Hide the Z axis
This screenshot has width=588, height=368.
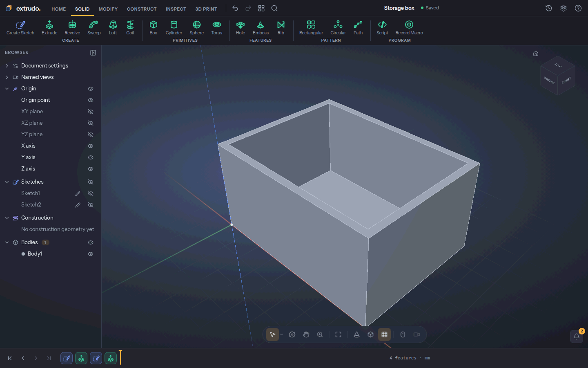click(x=91, y=169)
